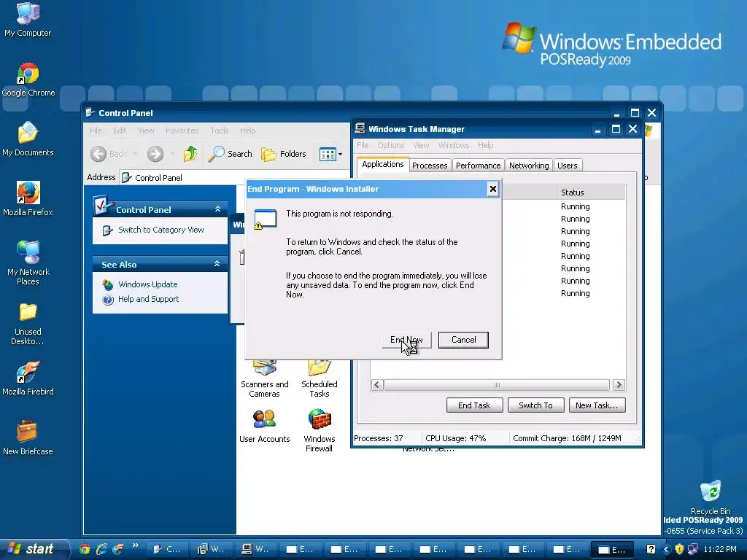The image size is (747, 560).
Task: Expand hidden system tray icons arrow
Action: pyautogui.click(x=666, y=550)
